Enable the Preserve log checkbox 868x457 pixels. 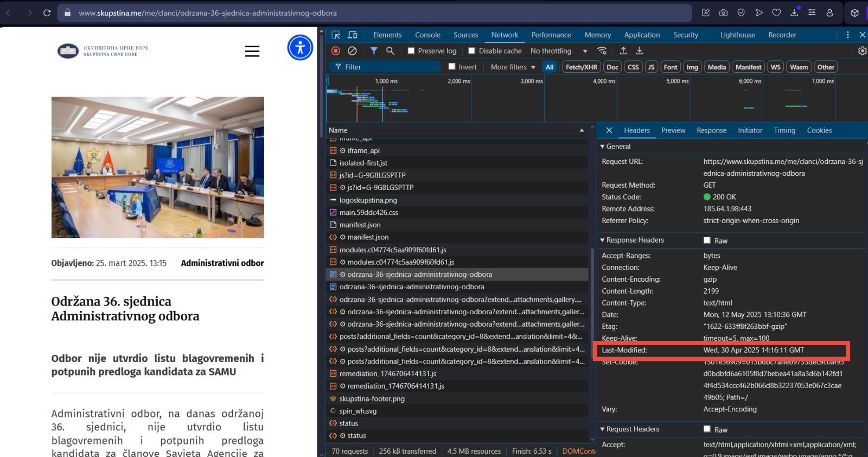(411, 50)
